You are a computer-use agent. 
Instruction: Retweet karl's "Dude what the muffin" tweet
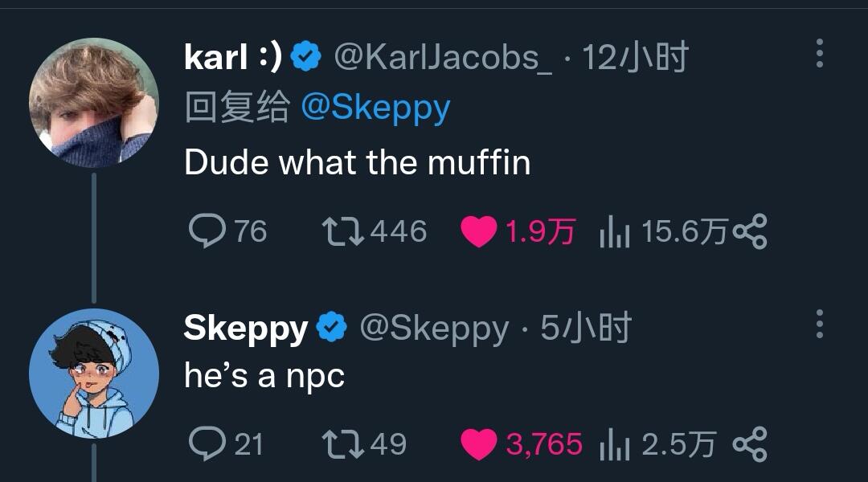(343, 231)
